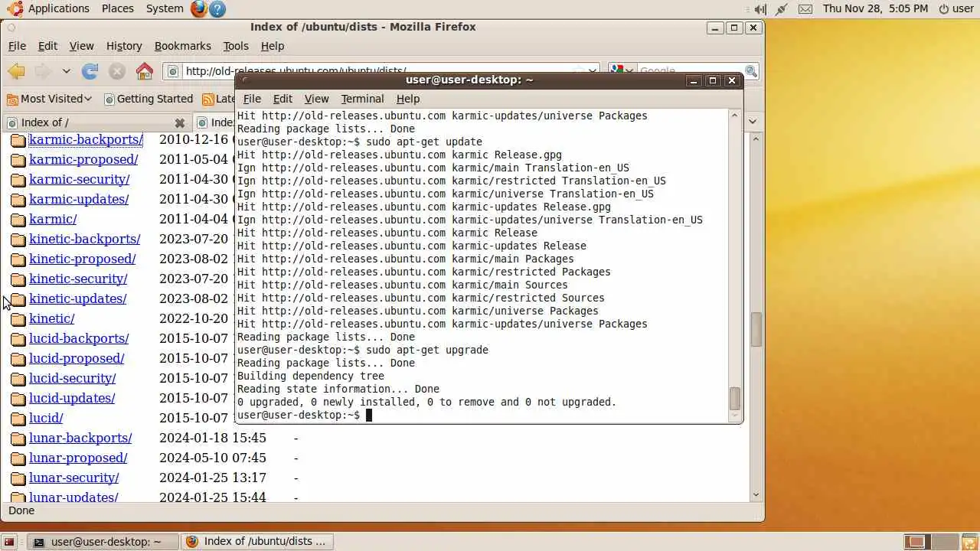Screen dimensions: 980x551
Task: Click the Getting Started bookmark
Action: click(149, 99)
